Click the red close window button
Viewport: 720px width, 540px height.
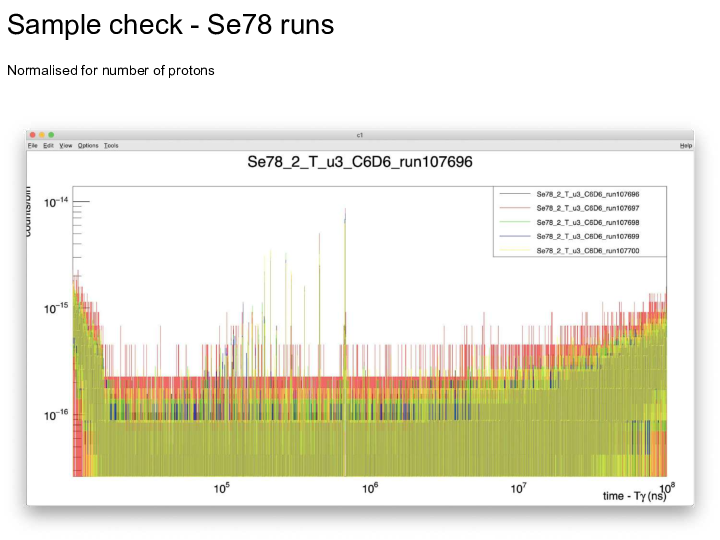click(x=32, y=135)
